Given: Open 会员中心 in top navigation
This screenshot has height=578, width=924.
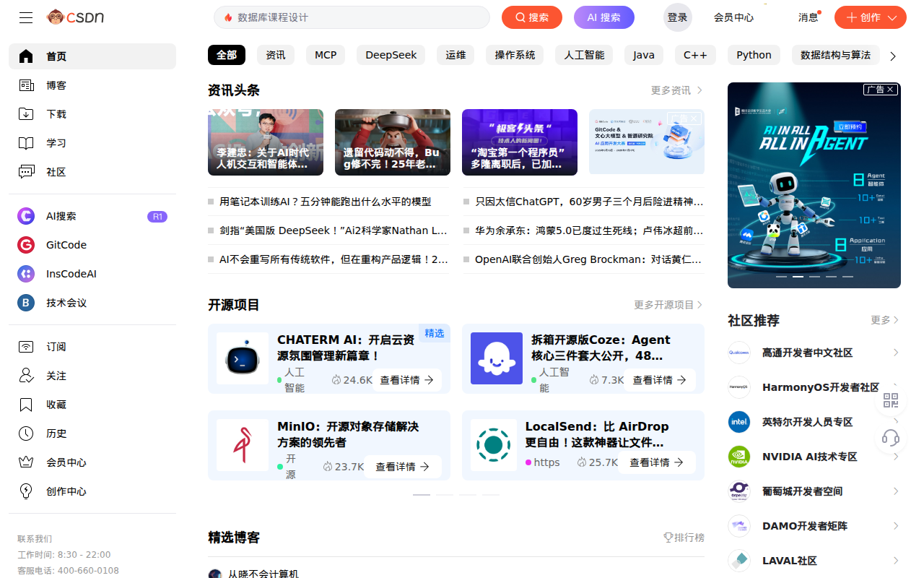Looking at the screenshot, I should pyautogui.click(x=733, y=17).
